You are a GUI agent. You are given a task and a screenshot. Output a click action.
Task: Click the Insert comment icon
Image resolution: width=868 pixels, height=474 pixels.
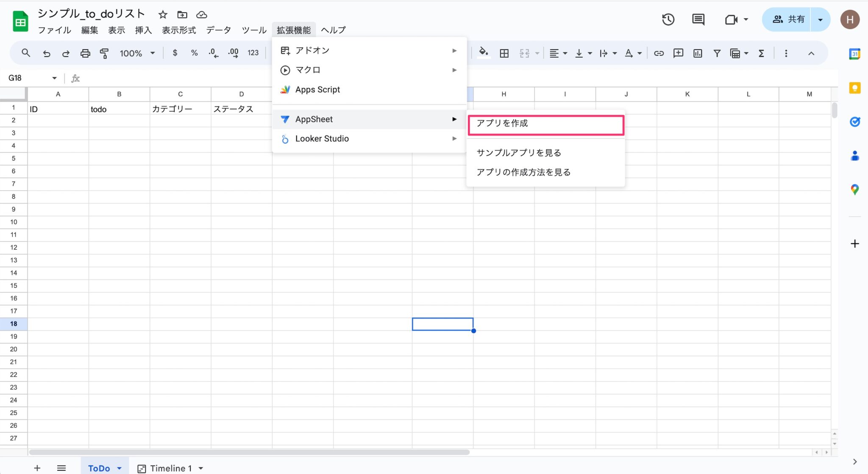click(679, 53)
